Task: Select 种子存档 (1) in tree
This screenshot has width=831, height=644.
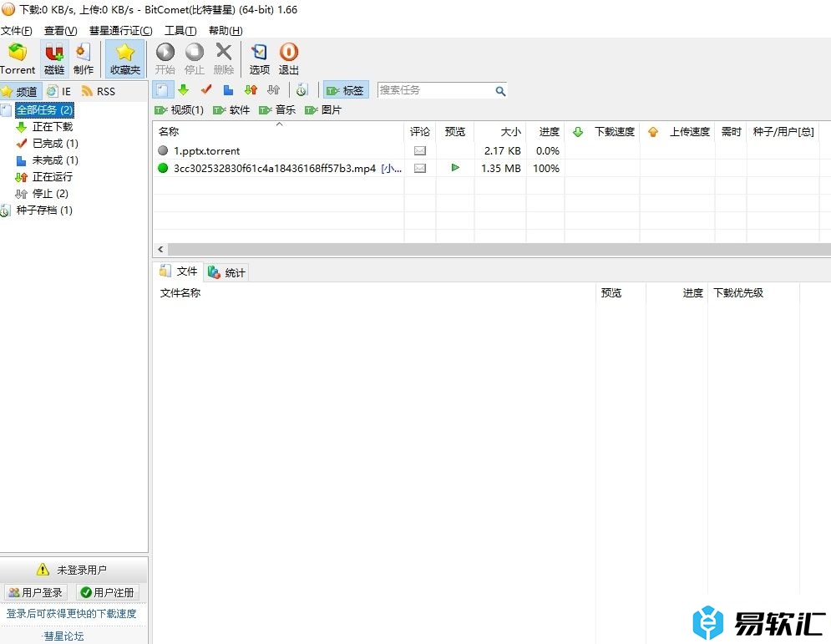Action: tap(44, 210)
